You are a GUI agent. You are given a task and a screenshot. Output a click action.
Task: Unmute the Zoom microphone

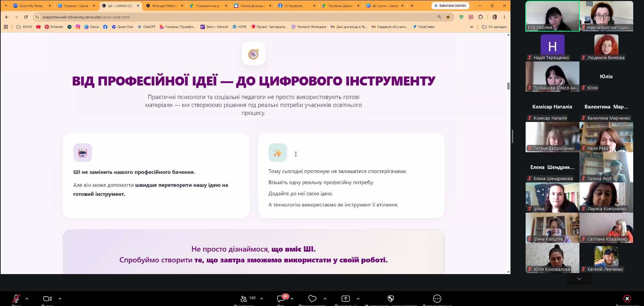(16, 298)
